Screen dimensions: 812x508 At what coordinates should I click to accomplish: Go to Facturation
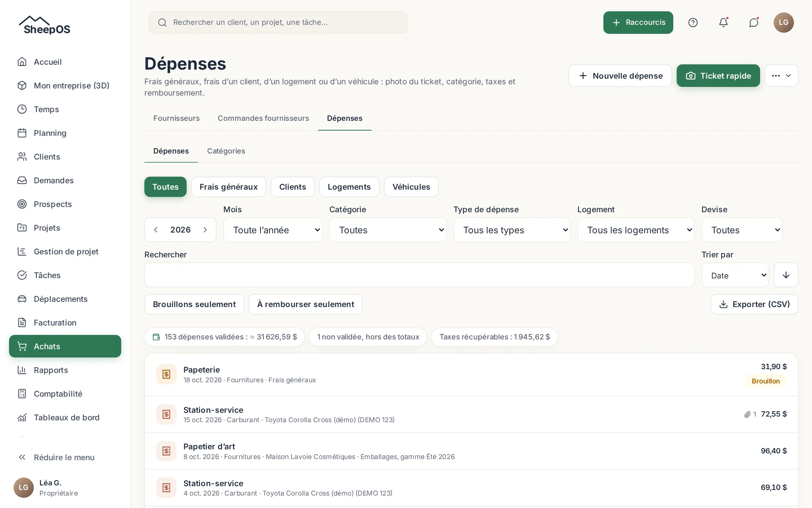(65, 322)
